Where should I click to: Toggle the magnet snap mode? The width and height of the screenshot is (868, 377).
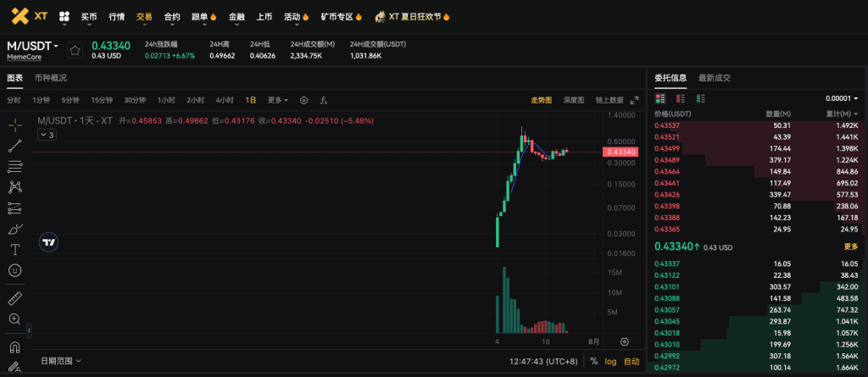click(x=15, y=347)
